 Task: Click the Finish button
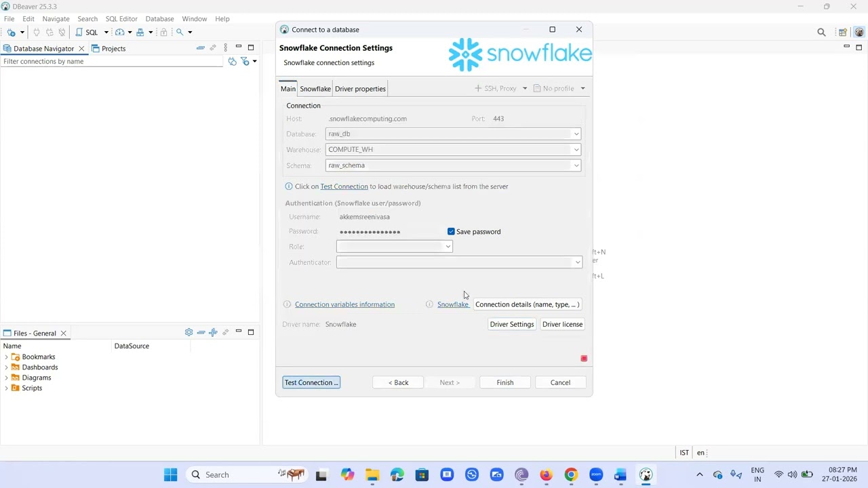(505, 382)
